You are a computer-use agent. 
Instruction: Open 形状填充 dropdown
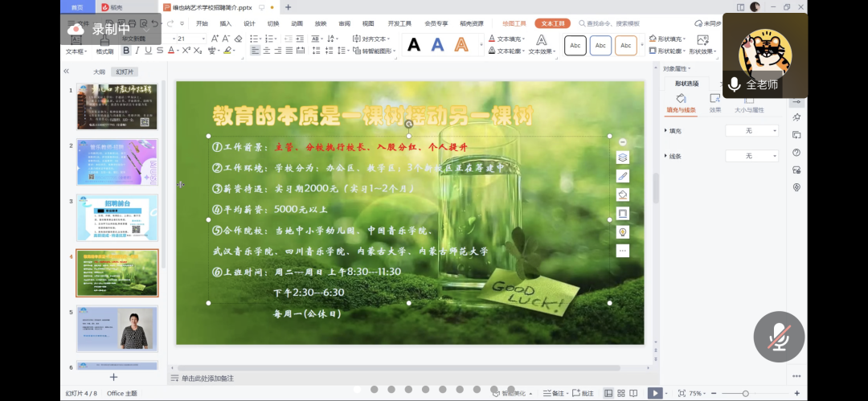[667, 39]
